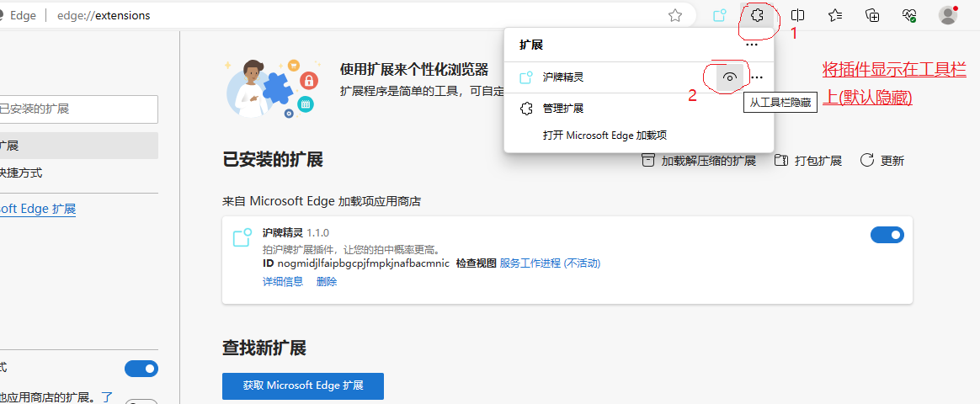980x404 pixels.
Task: Open 详细信息 for 沪牌精灵
Action: [283, 282]
